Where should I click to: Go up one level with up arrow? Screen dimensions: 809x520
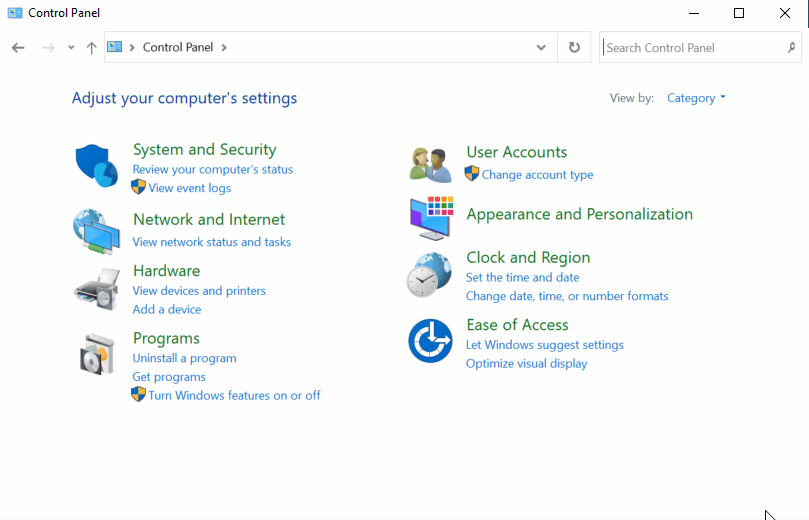[x=91, y=48]
